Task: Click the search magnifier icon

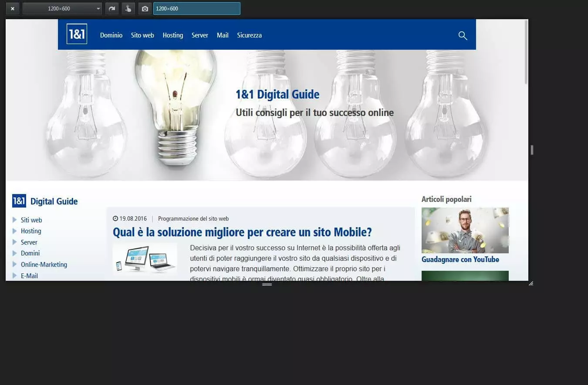Action: click(x=463, y=36)
